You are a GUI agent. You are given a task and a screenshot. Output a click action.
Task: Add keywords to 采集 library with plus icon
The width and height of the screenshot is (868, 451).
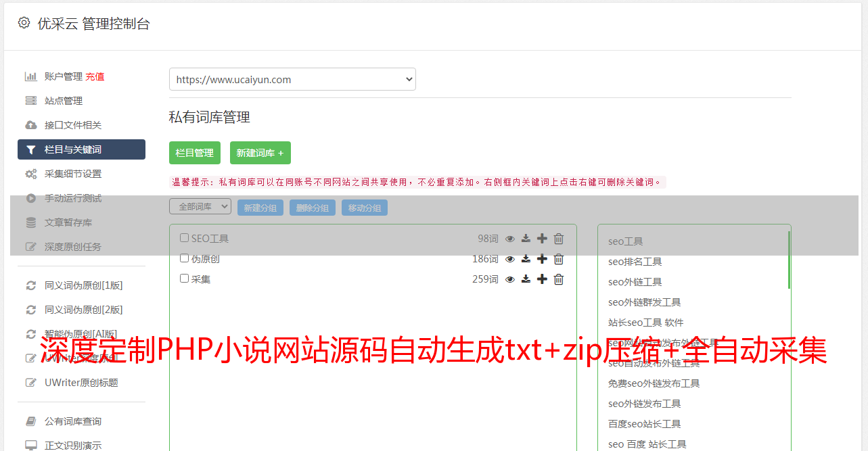[x=542, y=279]
